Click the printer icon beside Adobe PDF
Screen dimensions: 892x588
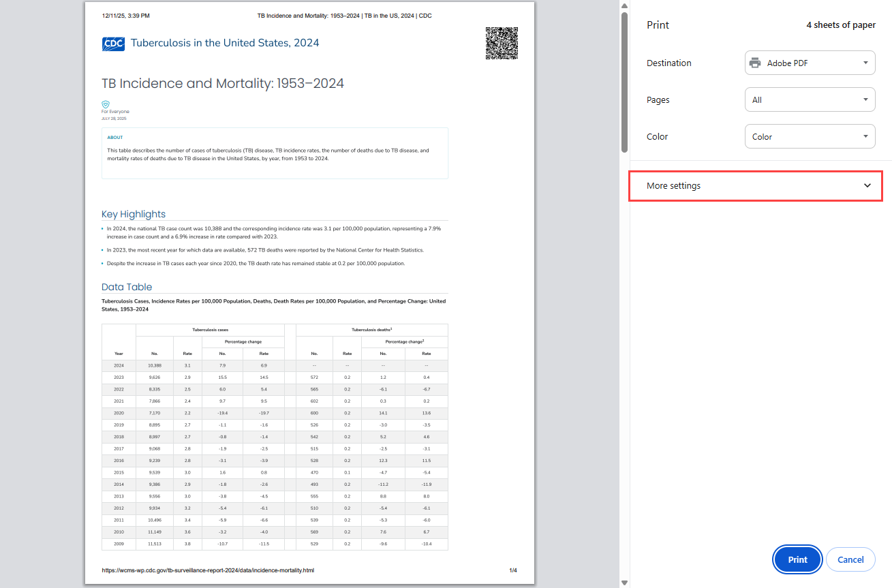click(x=754, y=62)
